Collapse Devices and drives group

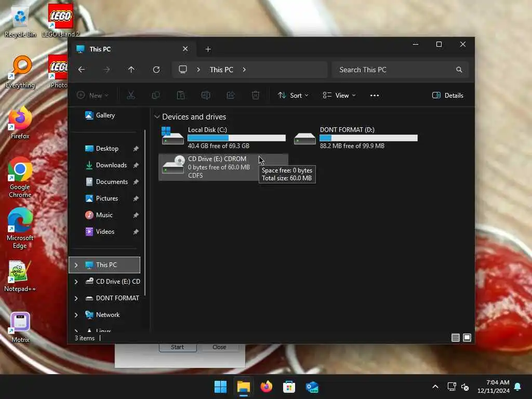[157, 117]
